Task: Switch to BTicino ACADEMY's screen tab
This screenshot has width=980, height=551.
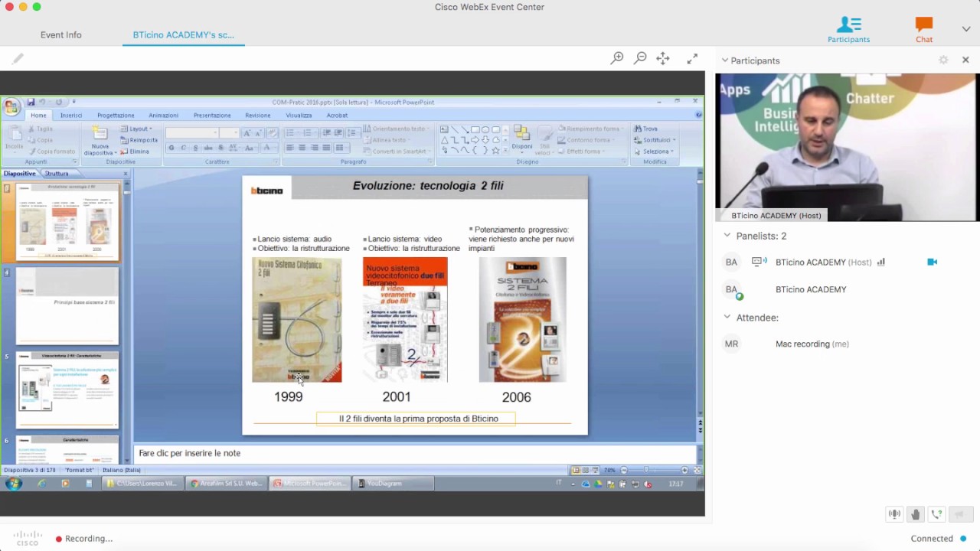Action: pyautogui.click(x=184, y=35)
